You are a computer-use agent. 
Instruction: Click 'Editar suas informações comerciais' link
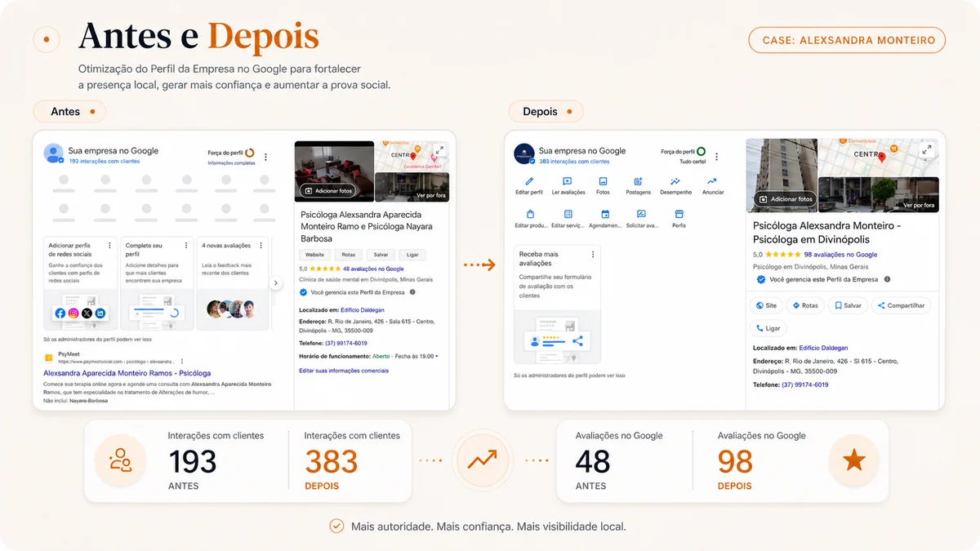pyautogui.click(x=344, y=371)
